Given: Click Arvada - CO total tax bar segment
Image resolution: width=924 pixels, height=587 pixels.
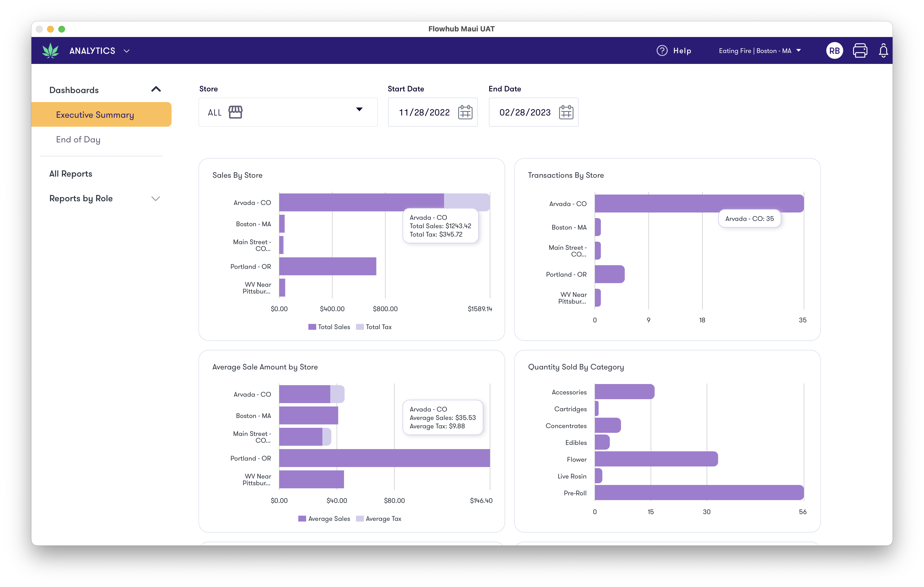Looking at the screenshot, I should [x=466, y=202].
